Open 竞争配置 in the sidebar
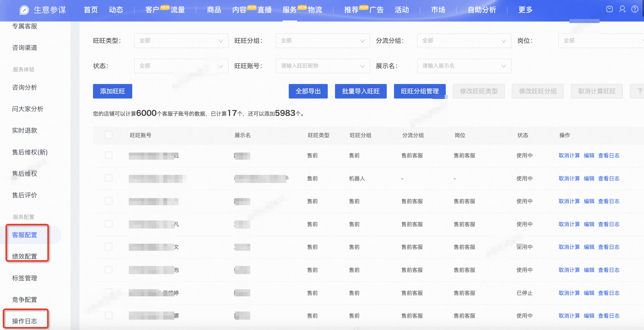This screenshot has height=330, width=644. (x=25, y=299)
